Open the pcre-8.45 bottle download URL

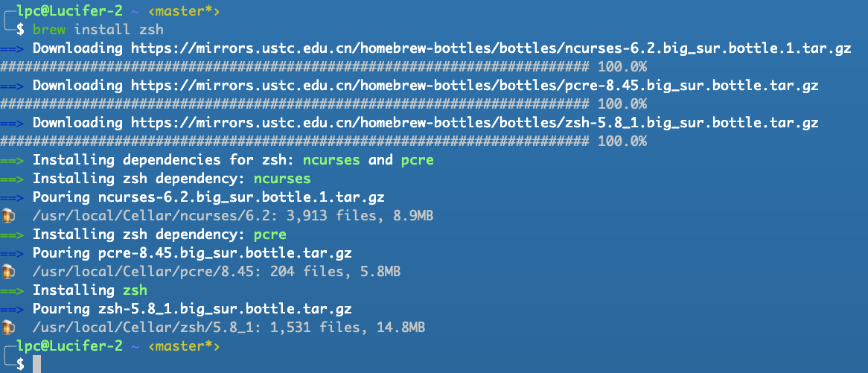[x=474, y=85]
